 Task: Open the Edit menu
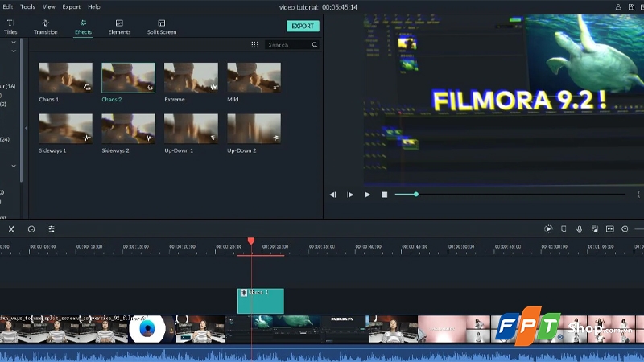[8, 6]
